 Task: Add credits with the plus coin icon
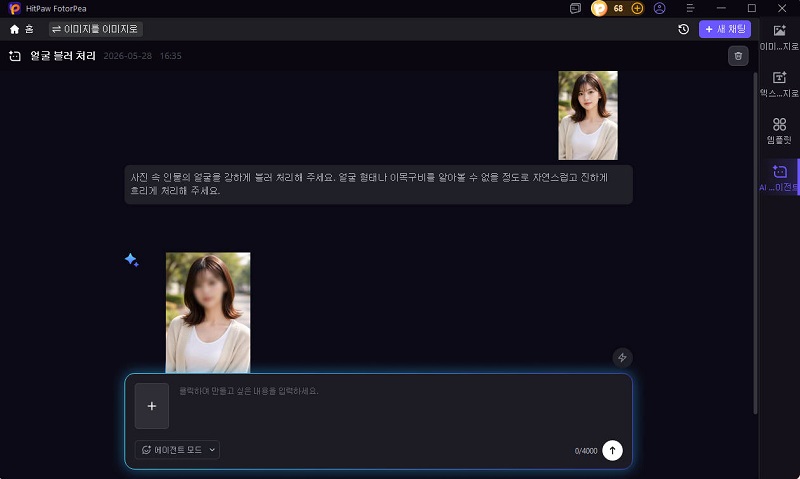point(637,8)
